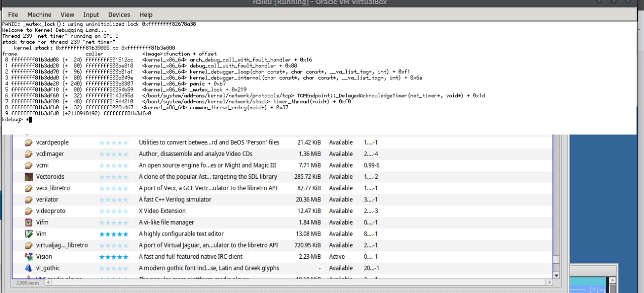Click the 2,906 items status text
The image size is (644, 293).
pyautogui.click(x=28, y=283)
